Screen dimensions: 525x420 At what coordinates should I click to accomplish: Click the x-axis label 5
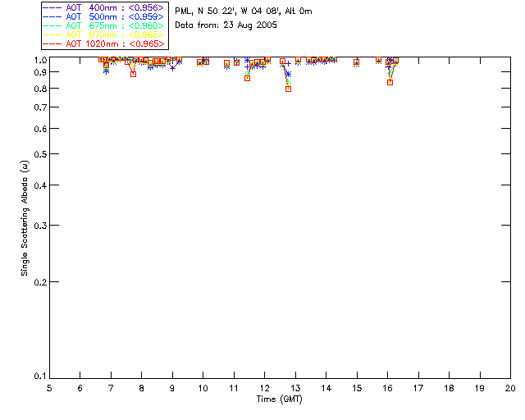point(49,388)
